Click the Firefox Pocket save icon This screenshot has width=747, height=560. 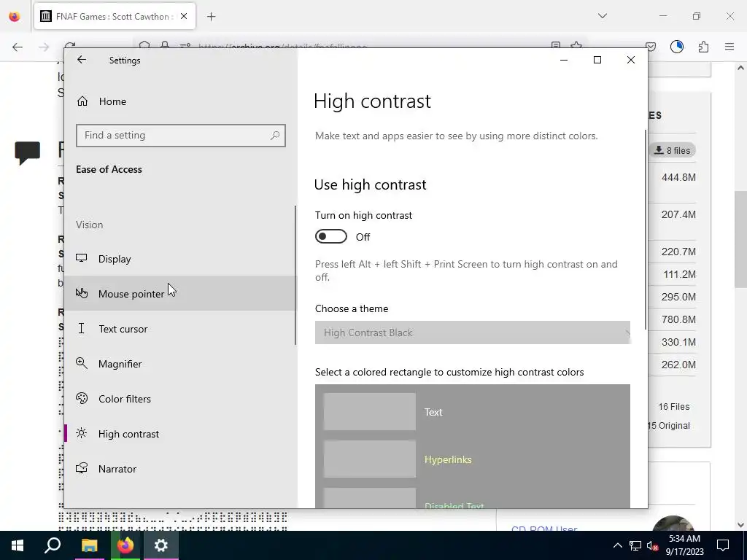coord(651,47)
